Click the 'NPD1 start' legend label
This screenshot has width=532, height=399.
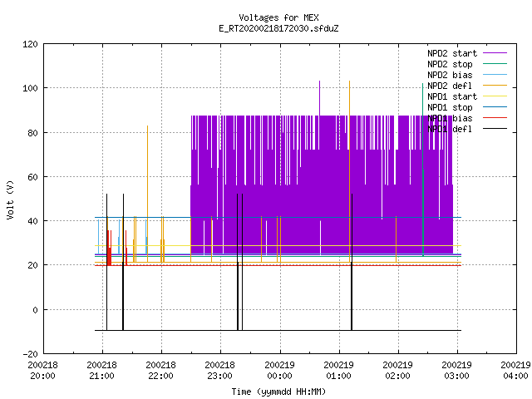click(452, 96)
